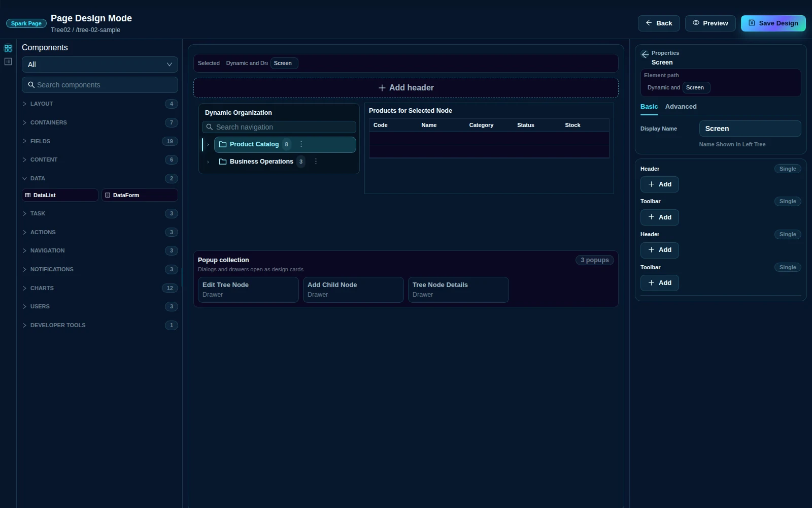Click the Properties back arrow icon
The image size is (812, 508).
point(645,54)
